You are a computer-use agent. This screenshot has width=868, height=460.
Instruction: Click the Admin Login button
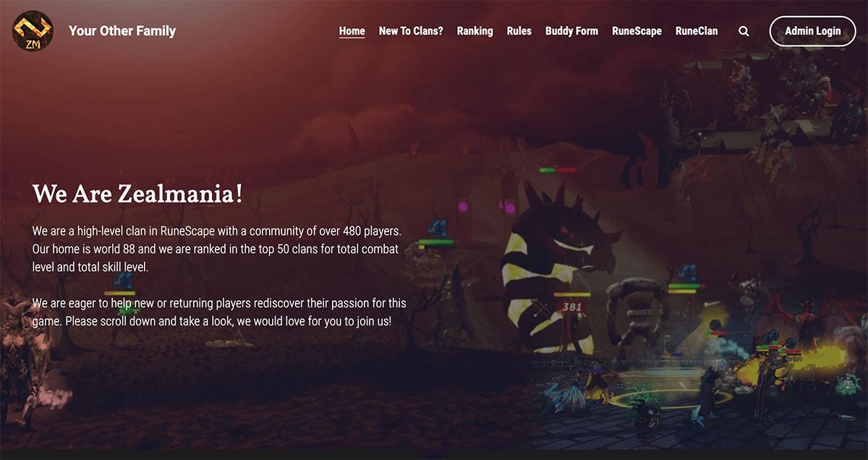tap(812, 31)
